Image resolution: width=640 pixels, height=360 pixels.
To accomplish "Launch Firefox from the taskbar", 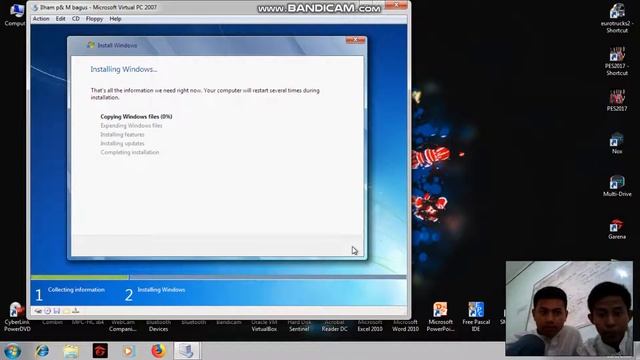I will click(x=158, y=351).
